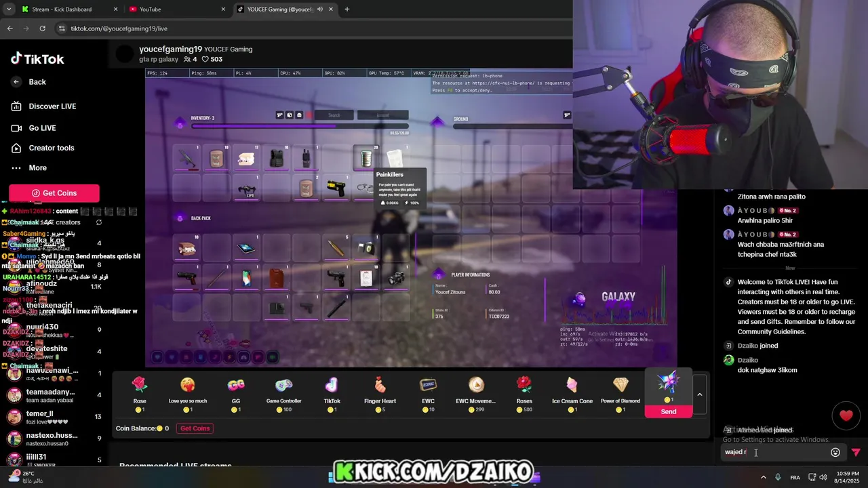Close the YouTube browser tab
The height and width of the screenshot is (488, 868).
point(223,9)
